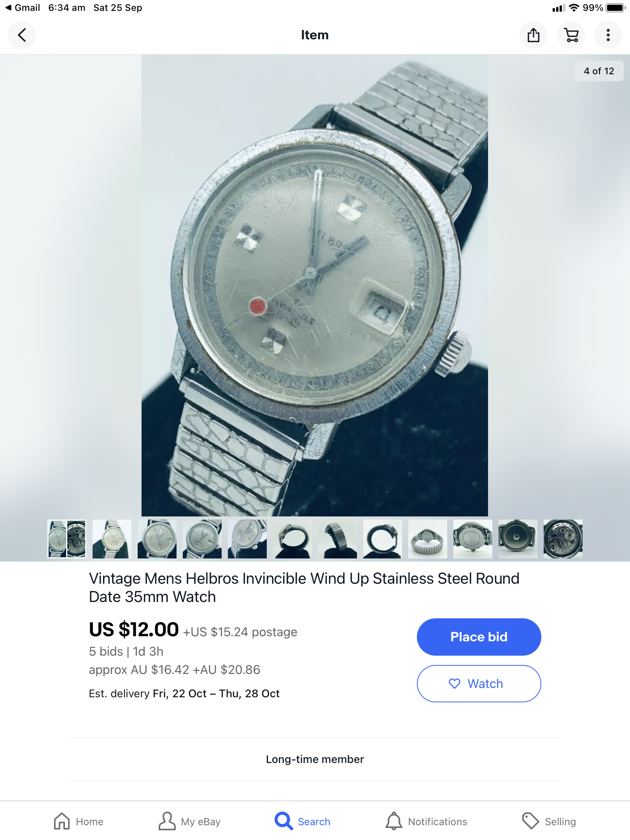The height and width of the screenshot is (840, 630).
Task: View the fifth thumbnail of the watch
Action: point(247,539)
